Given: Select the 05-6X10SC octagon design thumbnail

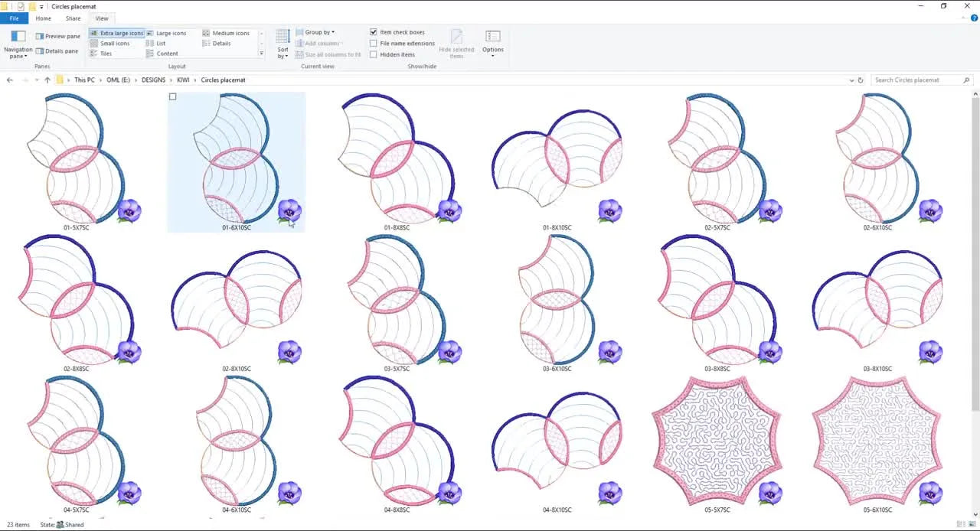Looking at the screenshot, I should coord(878,440).
